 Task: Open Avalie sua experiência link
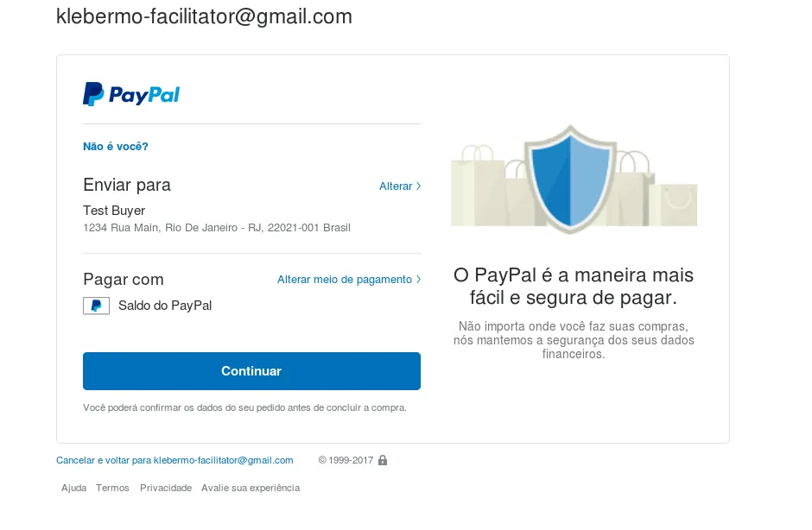[251, 488]
